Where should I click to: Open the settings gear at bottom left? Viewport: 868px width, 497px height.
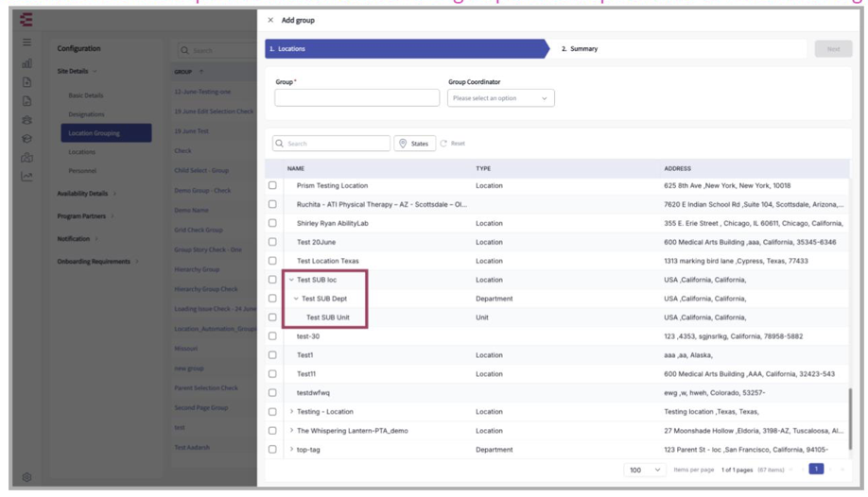[26, 477]
